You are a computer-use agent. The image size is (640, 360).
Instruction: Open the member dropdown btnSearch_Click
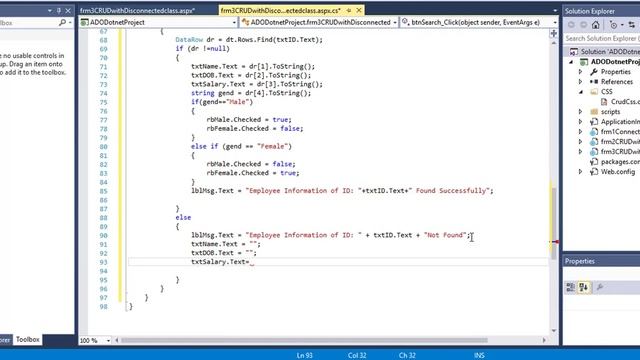click(479, 22)
